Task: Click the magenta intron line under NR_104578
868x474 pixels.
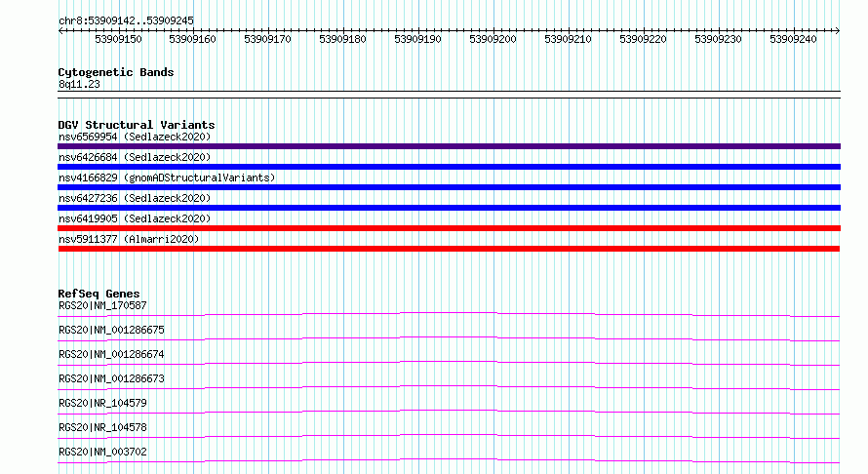Action: (449, 435)
